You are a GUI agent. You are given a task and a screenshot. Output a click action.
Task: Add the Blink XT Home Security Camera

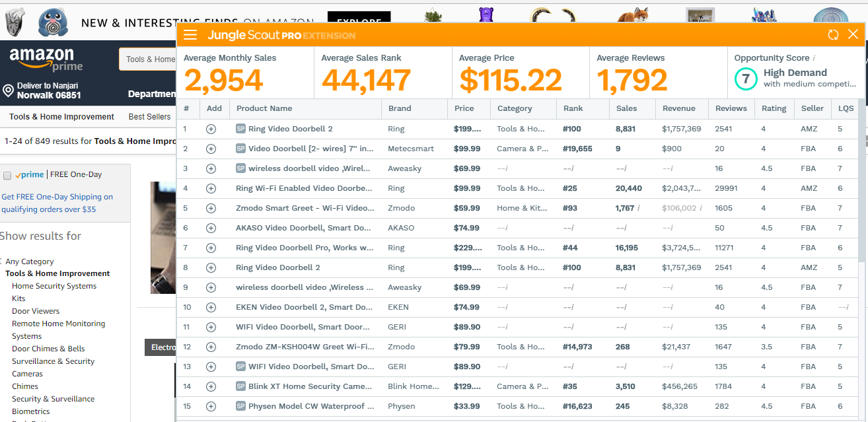[211, 386]
